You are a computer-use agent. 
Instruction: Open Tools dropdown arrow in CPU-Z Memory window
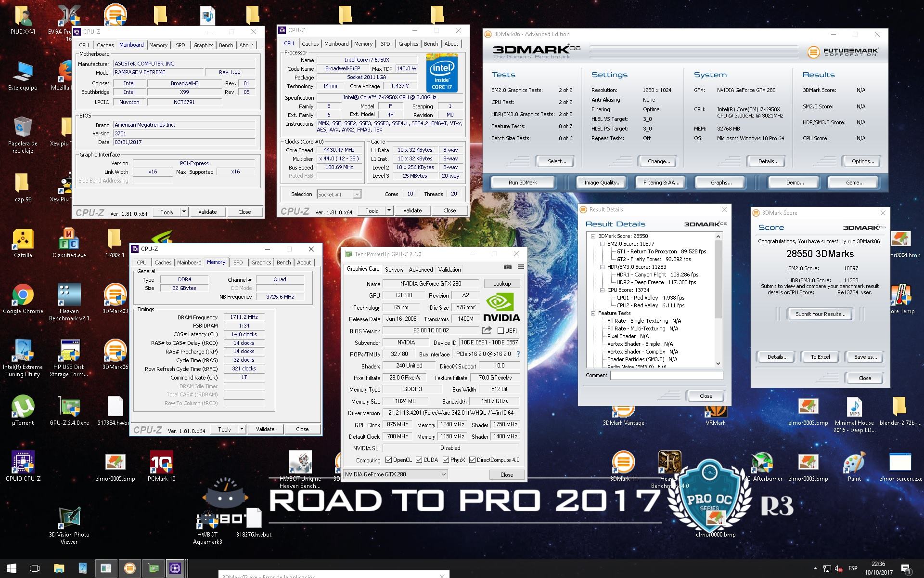[x=242, y=429]
